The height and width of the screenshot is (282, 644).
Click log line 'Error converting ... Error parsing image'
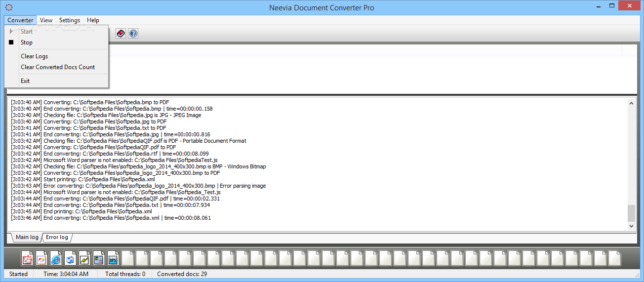coord(138,186)
